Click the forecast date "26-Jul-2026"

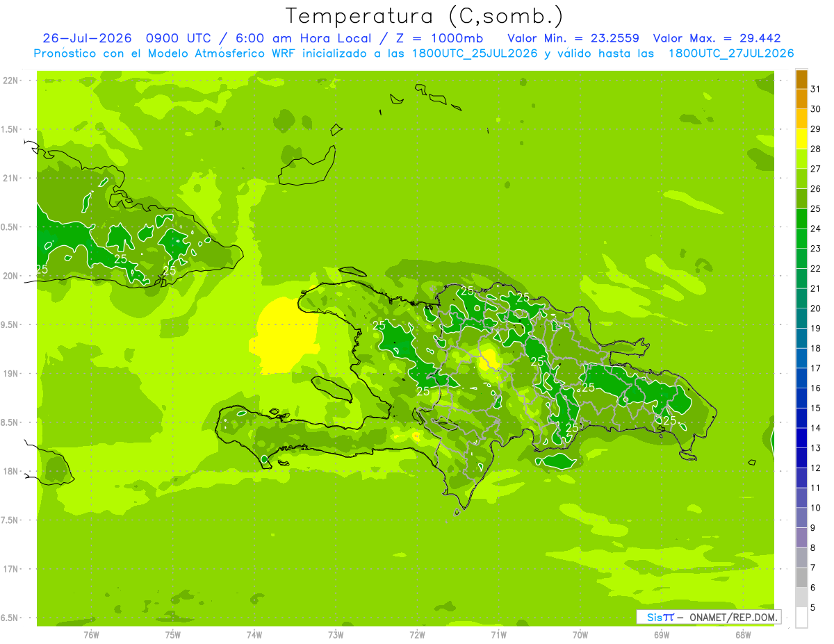[87, 38]
